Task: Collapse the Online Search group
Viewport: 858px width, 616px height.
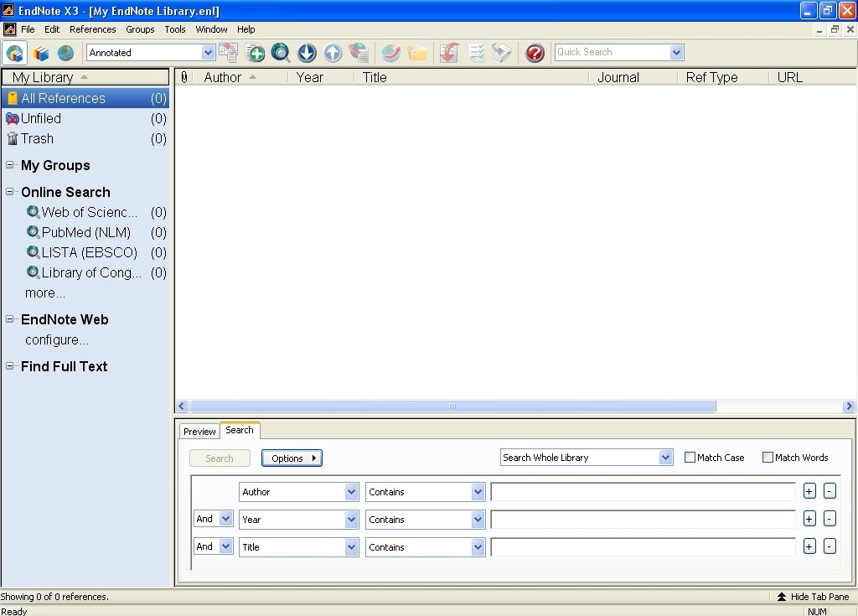Action: point(10,192)
